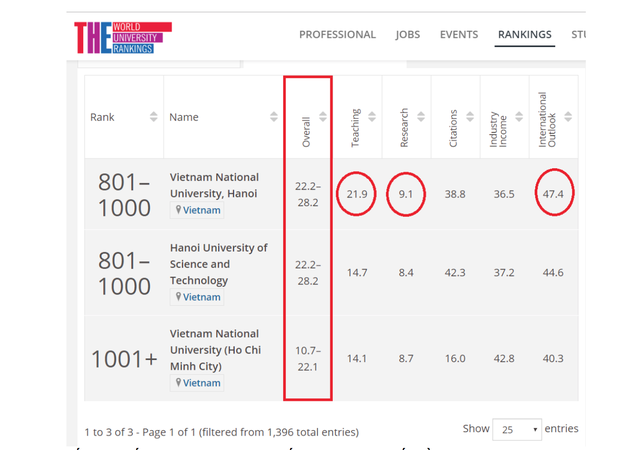Open the Jobs menu item

pyautogui.click(x=408, y=35)
